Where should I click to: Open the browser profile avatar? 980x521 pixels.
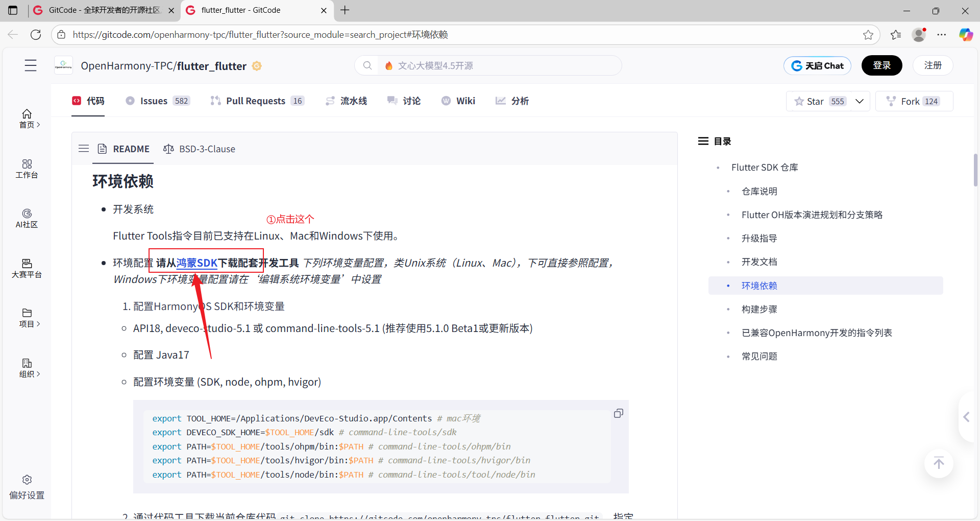click(x=919, y=35)
